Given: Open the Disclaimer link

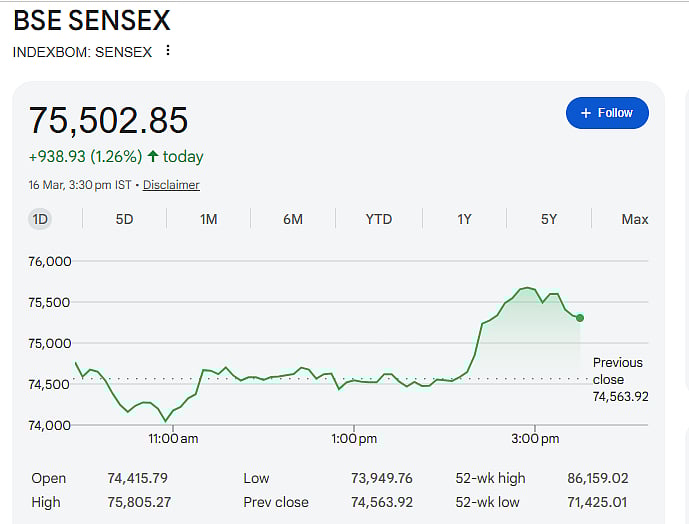Looking at the screenshot, I should pyautogui.click(x=171, y=185).
